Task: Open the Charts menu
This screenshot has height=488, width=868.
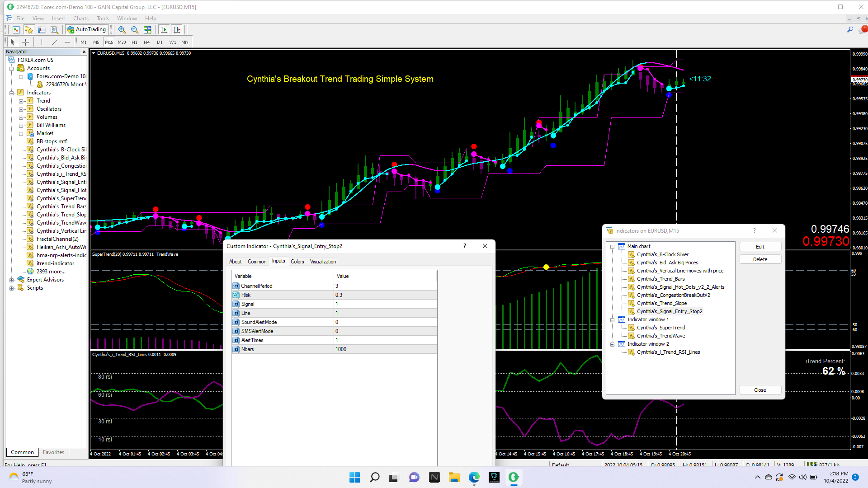Action: tap(81, 19)
